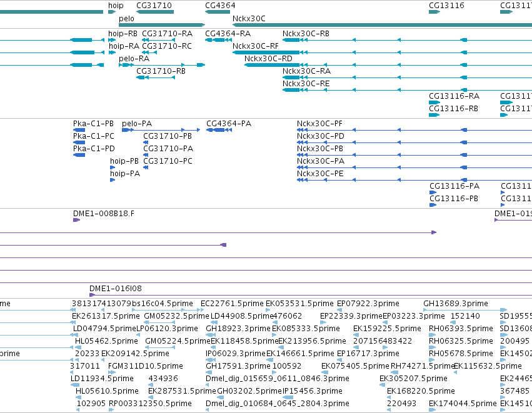This screenshot has height=413, width=532.
Task: Select transcript pelo-RA
Action: 134,59
